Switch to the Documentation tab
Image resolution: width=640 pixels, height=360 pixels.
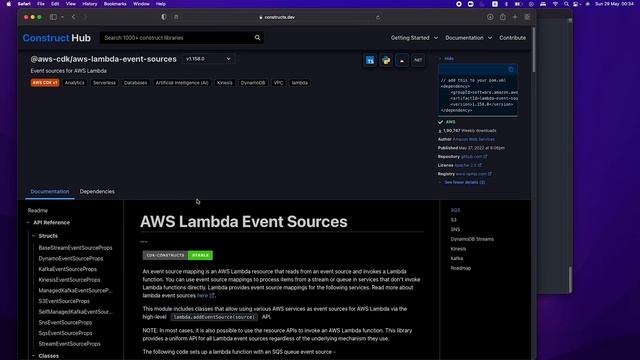tap(50, 191)
